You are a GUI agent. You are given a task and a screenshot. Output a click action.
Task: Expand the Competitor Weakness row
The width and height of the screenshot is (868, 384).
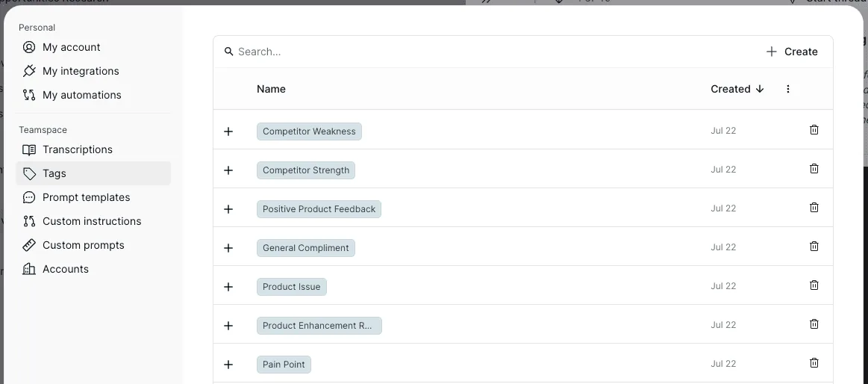[228, 131]
